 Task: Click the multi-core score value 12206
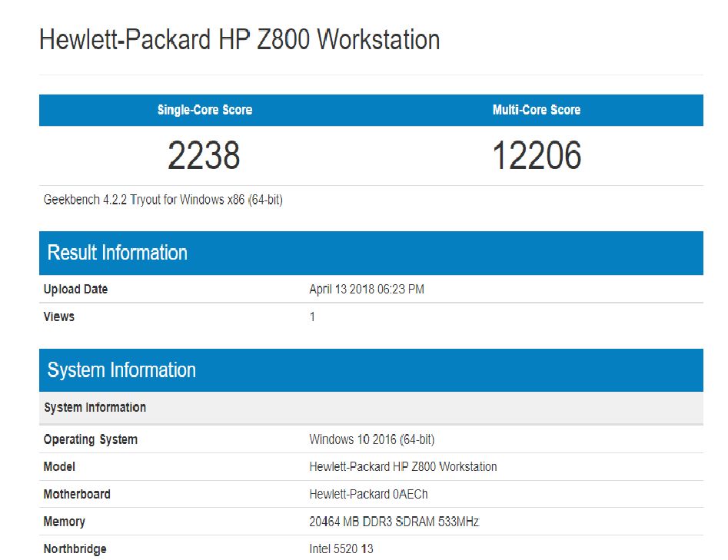(536, 156)
